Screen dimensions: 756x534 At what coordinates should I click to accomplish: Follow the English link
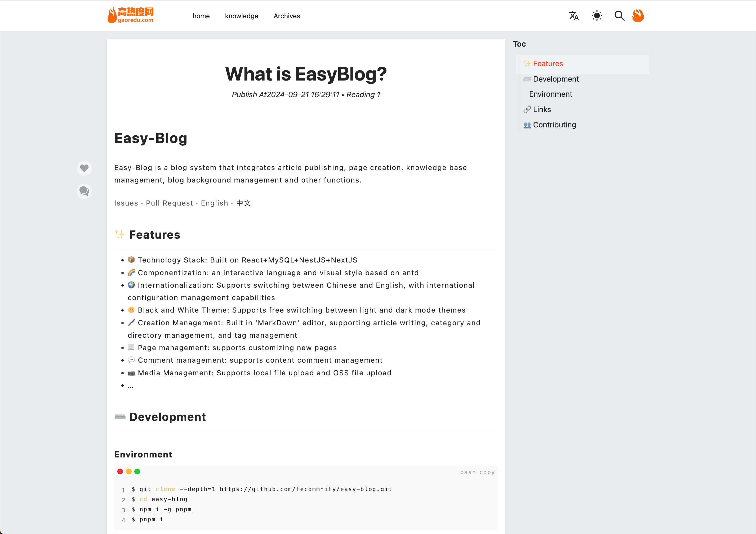point(214,203)
